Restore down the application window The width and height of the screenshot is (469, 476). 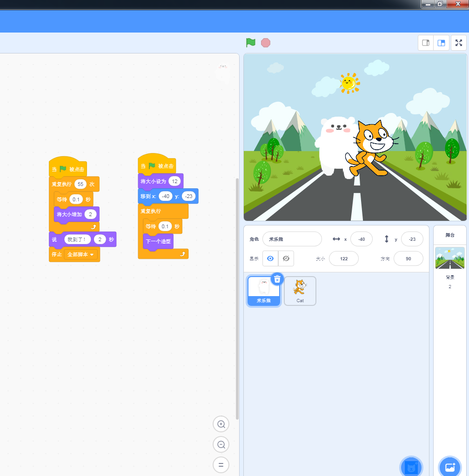(x=440, y=4)
